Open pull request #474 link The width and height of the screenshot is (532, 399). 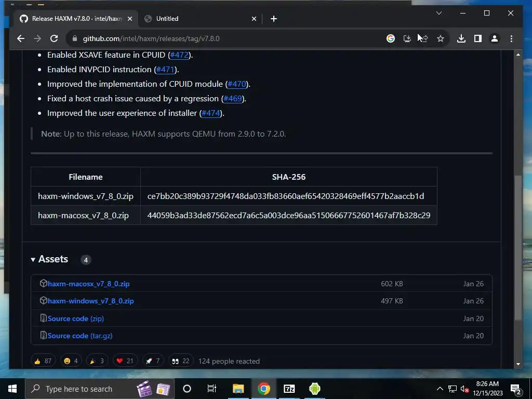211,113
